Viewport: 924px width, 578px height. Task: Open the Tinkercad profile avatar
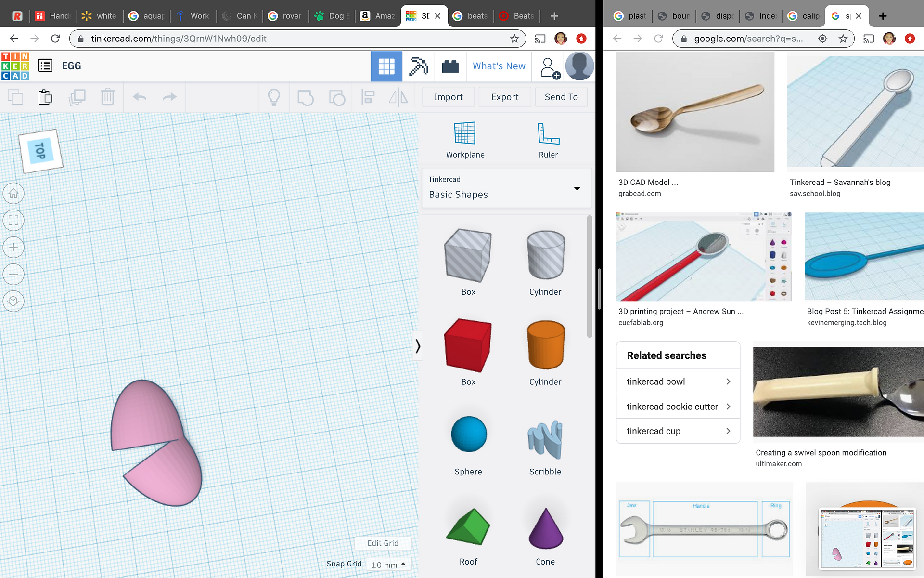[x=579, y=66]
